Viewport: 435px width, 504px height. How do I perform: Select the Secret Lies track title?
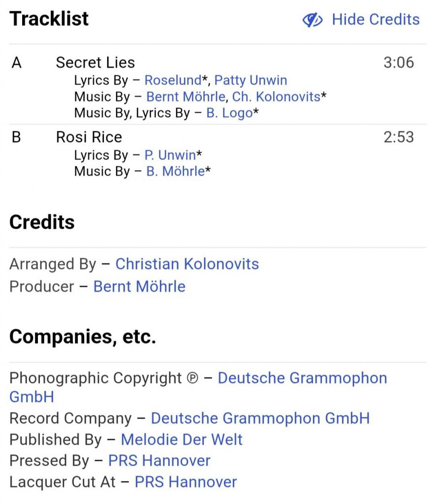95,63
